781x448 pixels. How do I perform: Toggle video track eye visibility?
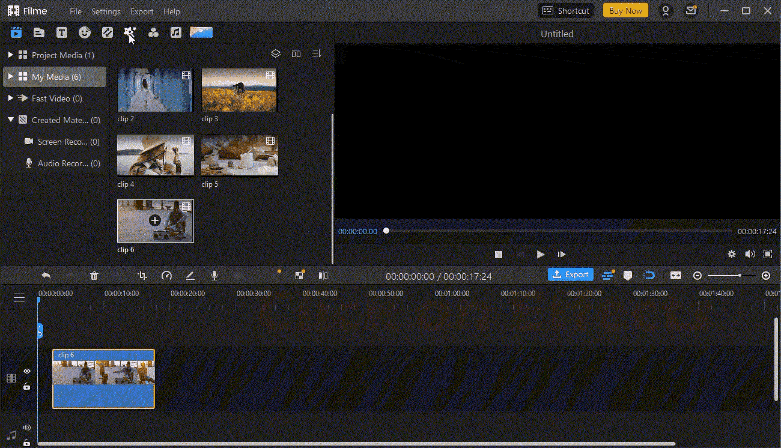pos(27,371)
